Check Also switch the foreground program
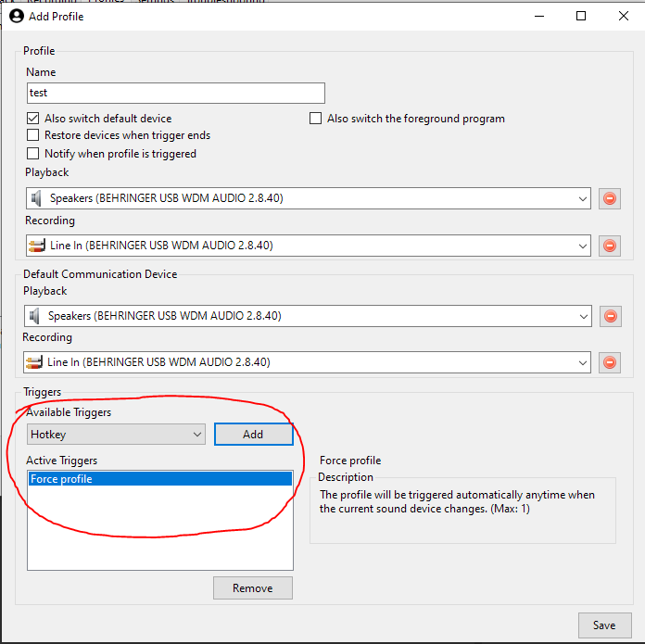The height and width of the screenshot is (644, 645). [x=315, y=119]
